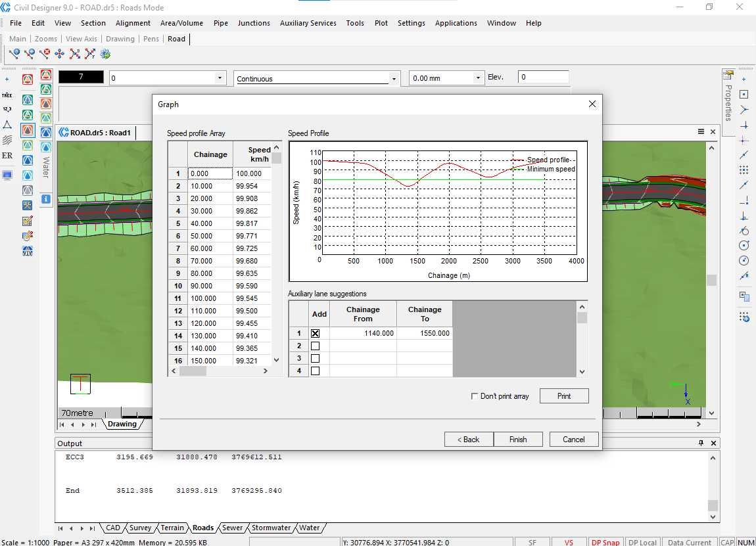Click the delete point icon with red cross
The height and width of the screenshot is (546, 756).
pos(44,53)
